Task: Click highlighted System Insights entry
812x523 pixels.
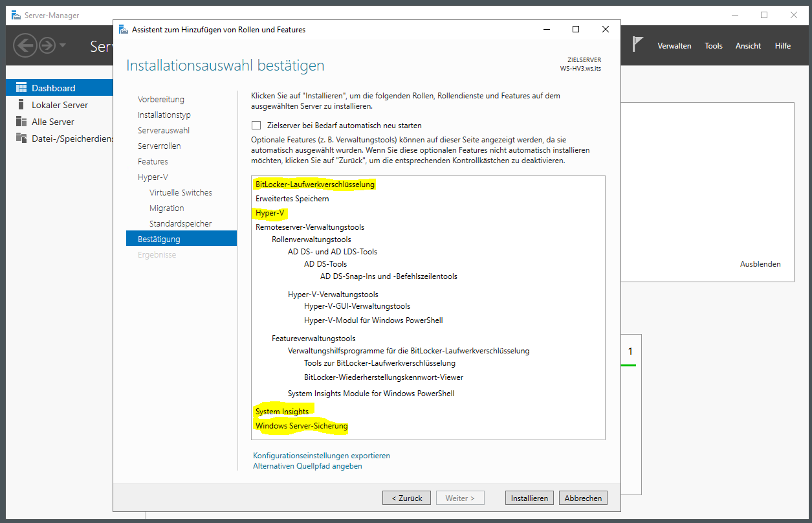Action: pos(282,412)
